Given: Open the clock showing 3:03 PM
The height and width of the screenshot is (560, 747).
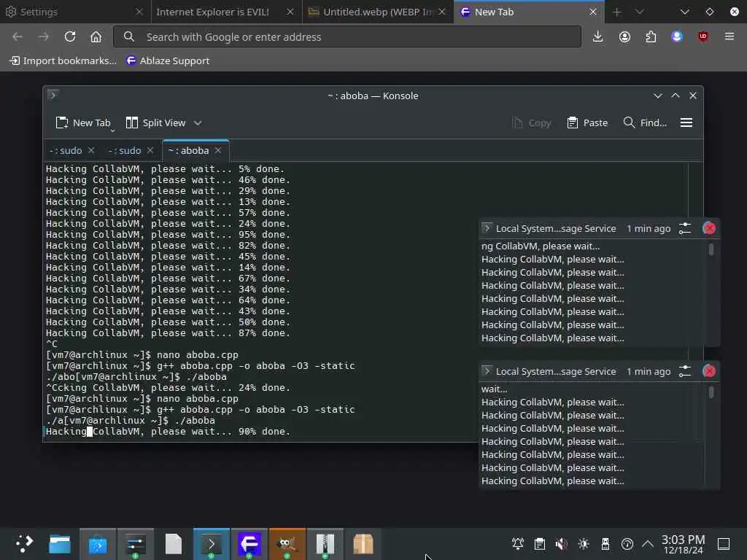Looking at the screenshot, I should [683, 543].
